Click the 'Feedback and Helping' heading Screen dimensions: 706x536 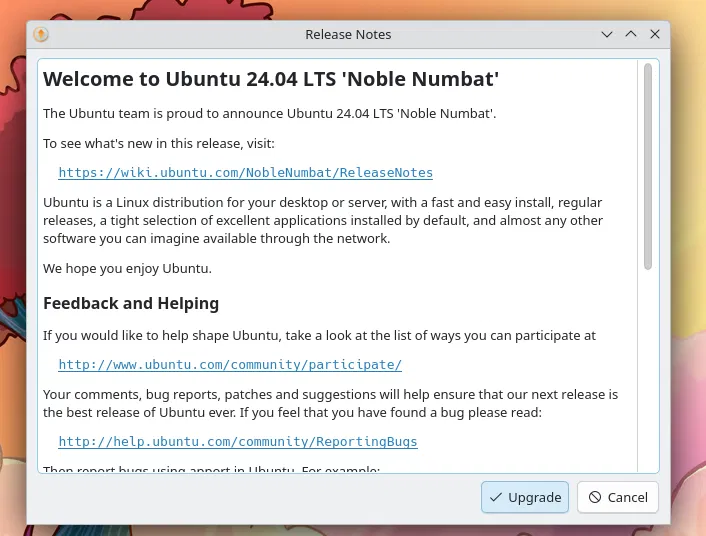131,304
